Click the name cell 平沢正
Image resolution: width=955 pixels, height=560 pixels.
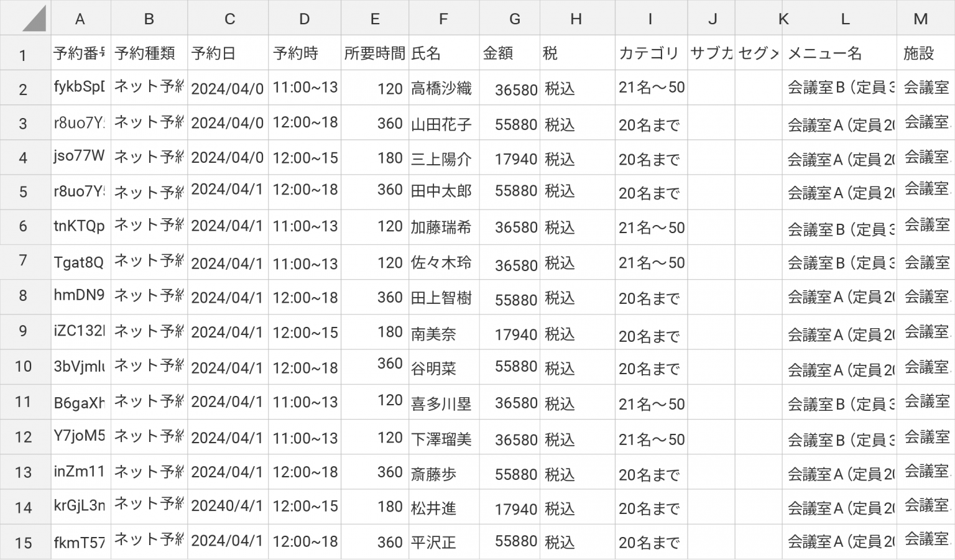pos(445,542)
